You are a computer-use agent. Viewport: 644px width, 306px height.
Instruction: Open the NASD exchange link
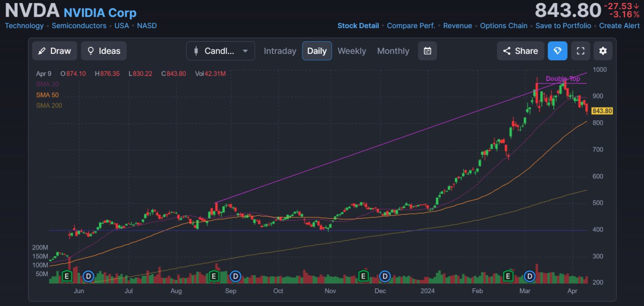pyautogui.click(x=147, y=26)
